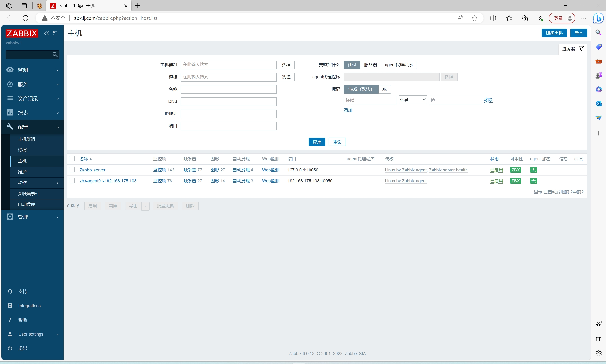The height and width of the screenshot is (364, 606).
Task: Add page to favorites star icon
Action: tap(474, 18)
